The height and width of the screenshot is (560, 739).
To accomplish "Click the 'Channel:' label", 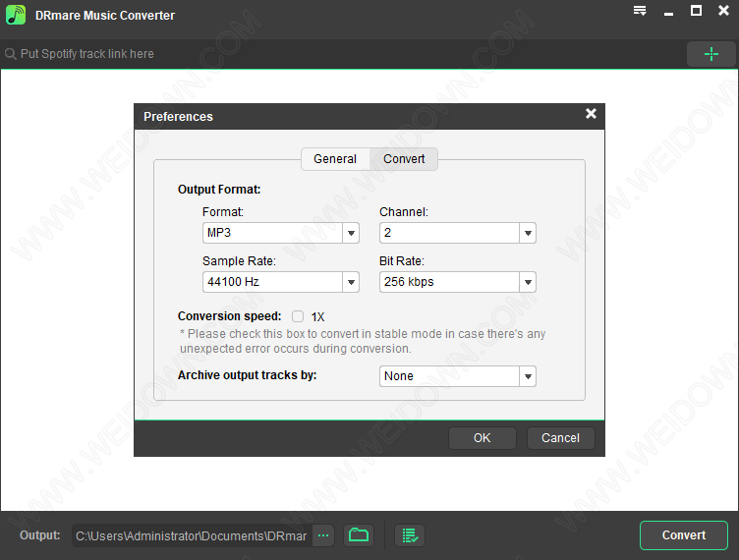I will click(x=404, y=212).
